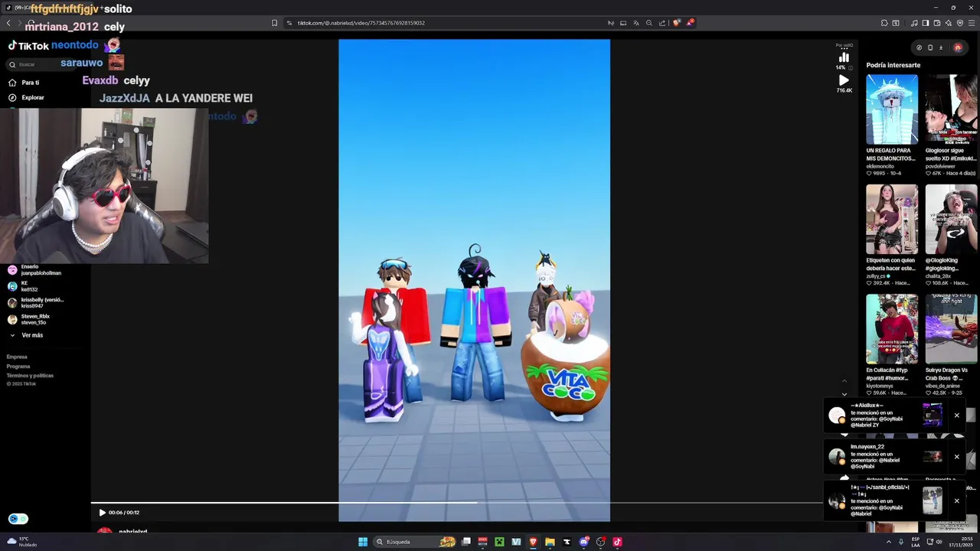Click the bookmark icon in the address bar

click(x=275, y=23)
